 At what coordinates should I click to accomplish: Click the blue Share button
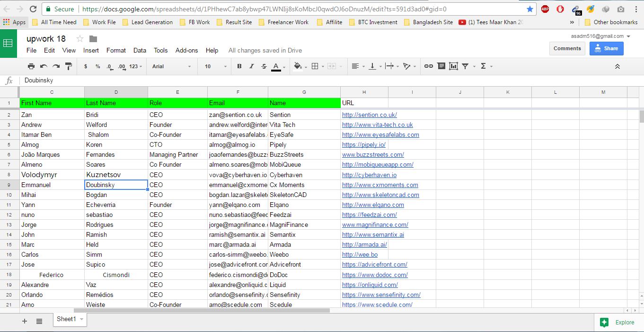pos(606,48)
